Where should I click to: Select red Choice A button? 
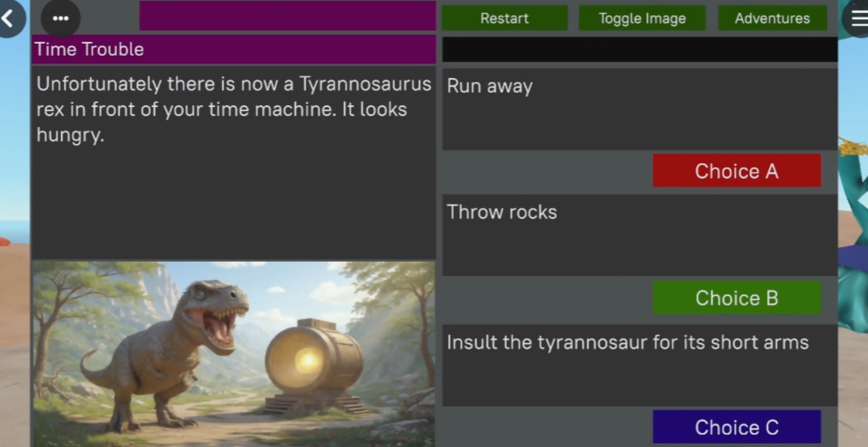(x=736, y=171)
